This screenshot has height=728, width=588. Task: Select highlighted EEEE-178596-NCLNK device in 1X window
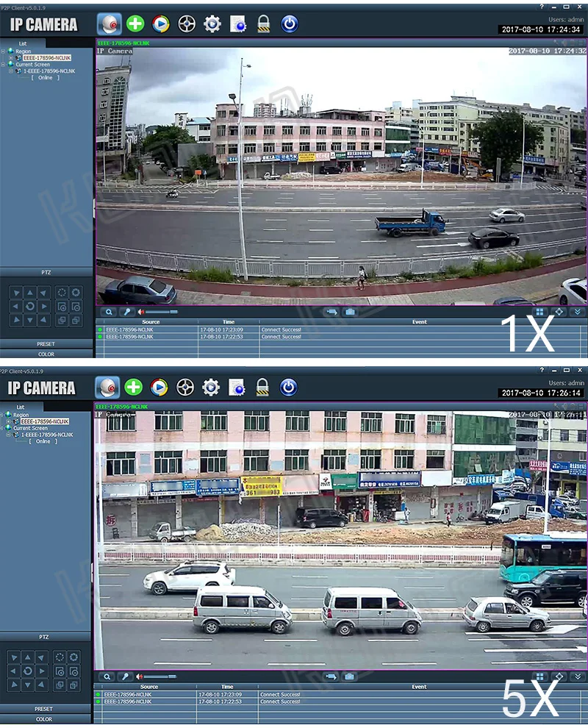pyautogui.click(x=47, y=58)
